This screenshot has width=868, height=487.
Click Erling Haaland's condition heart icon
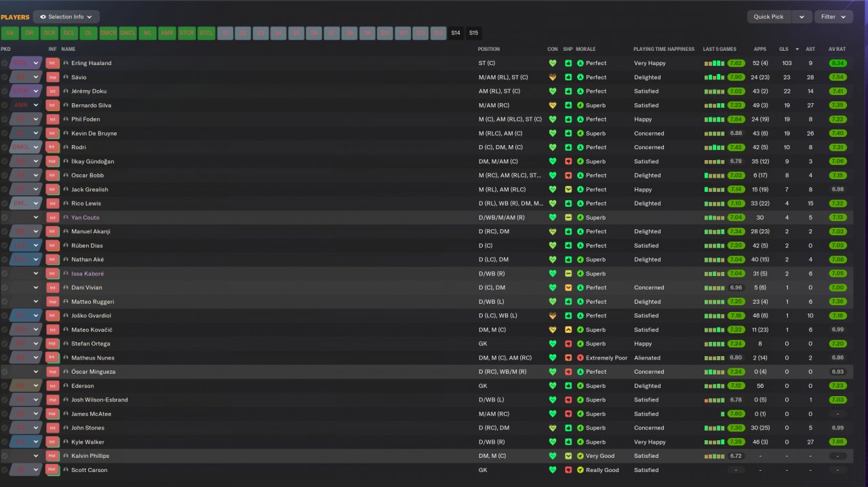point(553,63)
